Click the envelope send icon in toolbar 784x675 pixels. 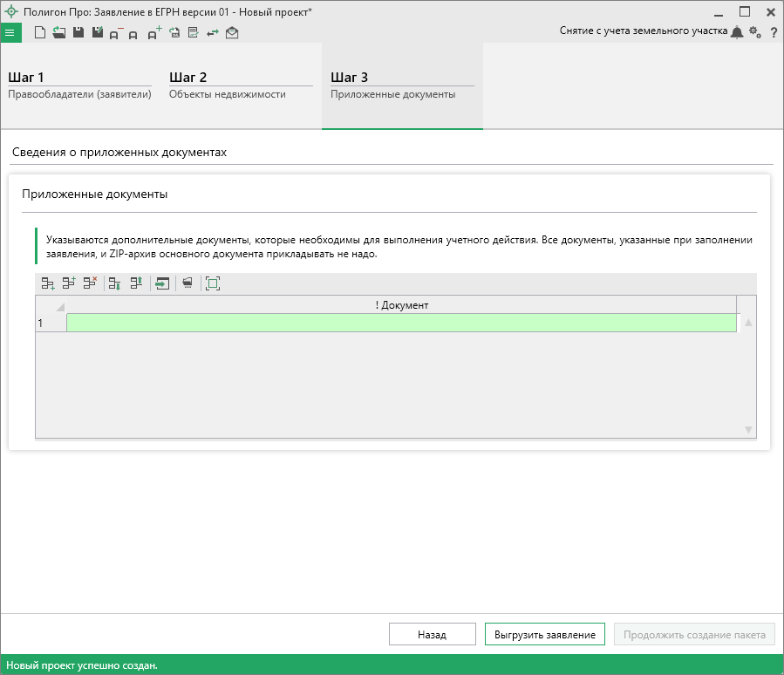point(232,33)
